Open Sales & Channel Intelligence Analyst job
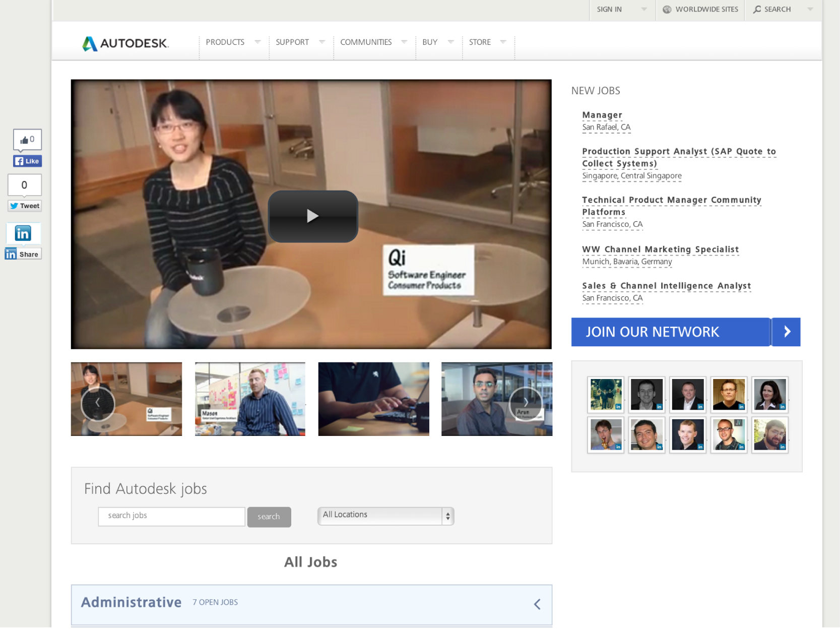The height and width of the screenshot is (630, 840). pos(666,286)
